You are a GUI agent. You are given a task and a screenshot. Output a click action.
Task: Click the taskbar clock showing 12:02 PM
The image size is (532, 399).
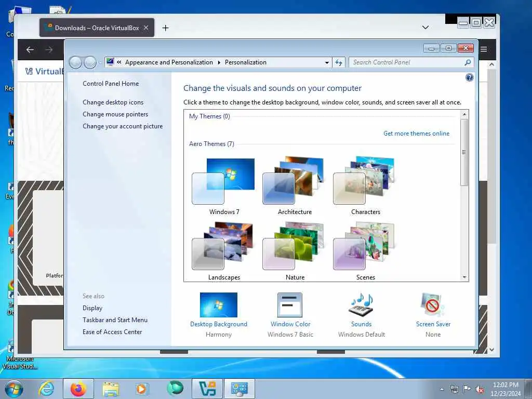coord(506,389)
